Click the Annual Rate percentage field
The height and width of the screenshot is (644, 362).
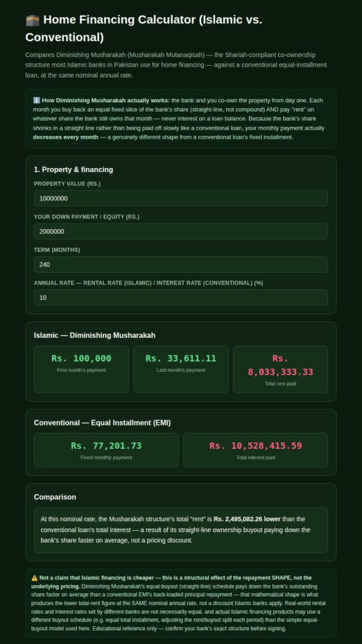(180, 297)
